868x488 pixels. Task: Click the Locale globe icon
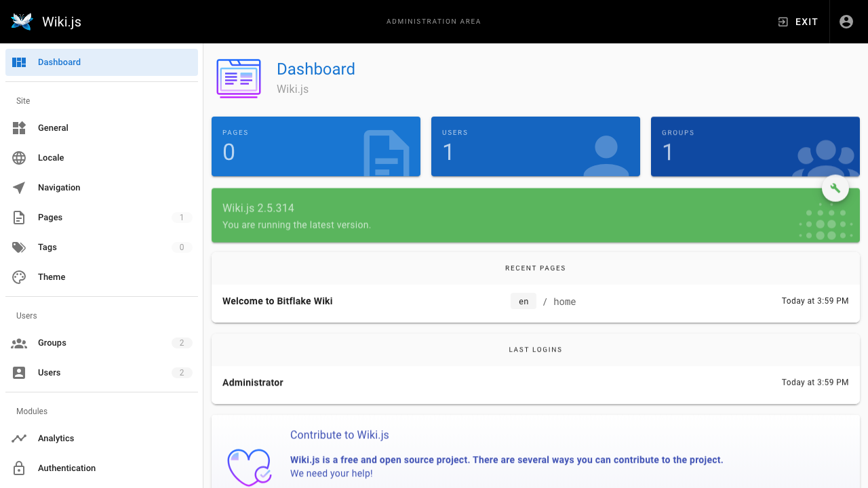click(x=19, y=158)
